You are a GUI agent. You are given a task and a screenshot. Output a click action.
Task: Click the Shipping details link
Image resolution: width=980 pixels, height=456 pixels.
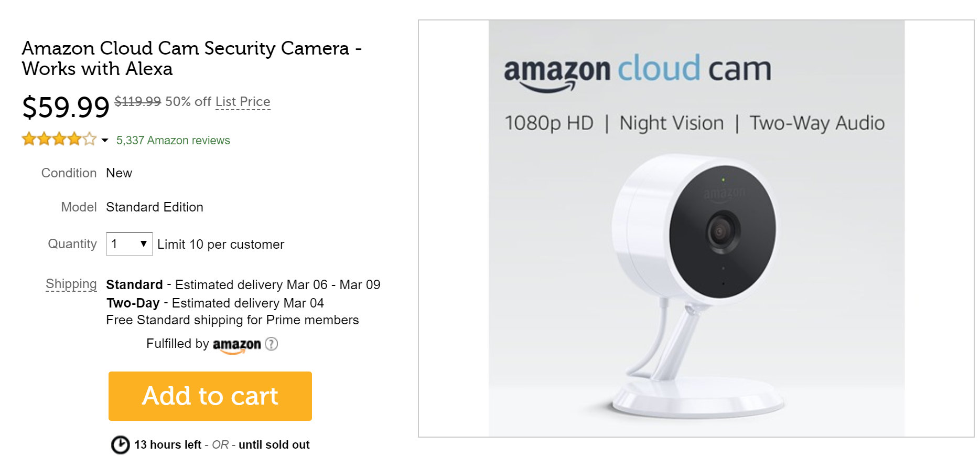[71, 284]
